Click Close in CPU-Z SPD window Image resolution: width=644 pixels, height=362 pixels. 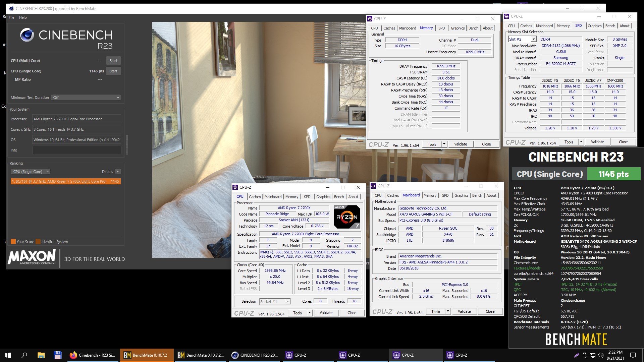coord(623,142)
